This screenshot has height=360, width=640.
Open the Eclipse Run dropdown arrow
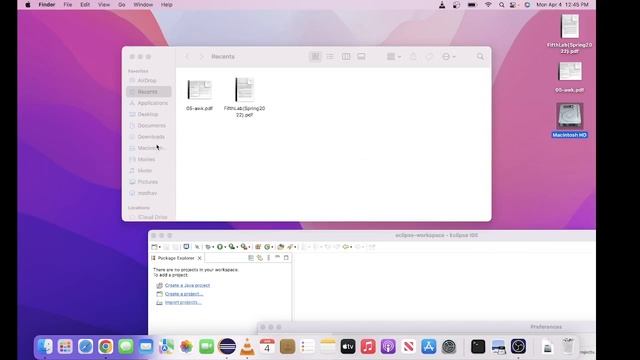point(225,247)
